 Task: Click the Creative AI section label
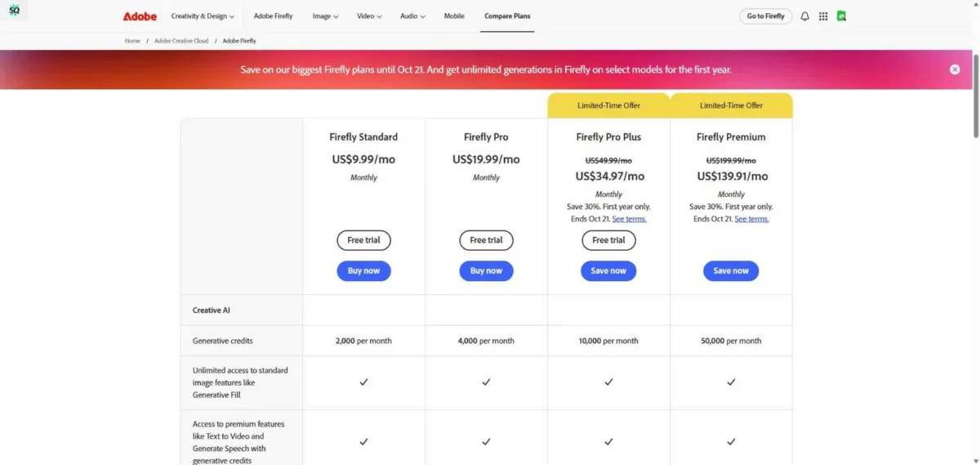211,311
